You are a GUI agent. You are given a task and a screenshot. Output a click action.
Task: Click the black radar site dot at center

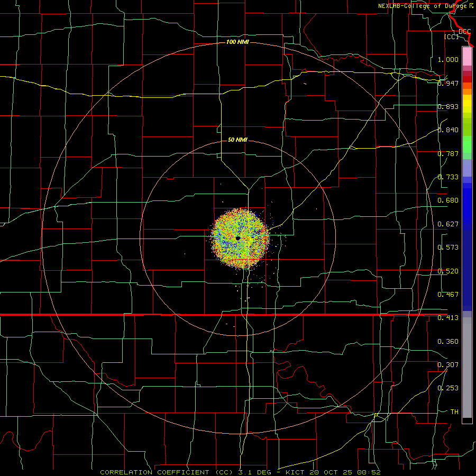coord(237,239)
